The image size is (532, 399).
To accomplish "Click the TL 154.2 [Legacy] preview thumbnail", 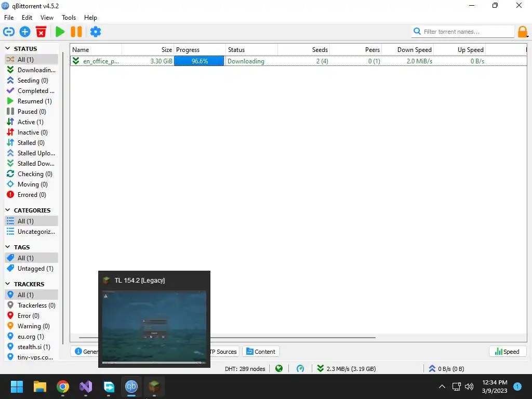I will tap(154, 327).
